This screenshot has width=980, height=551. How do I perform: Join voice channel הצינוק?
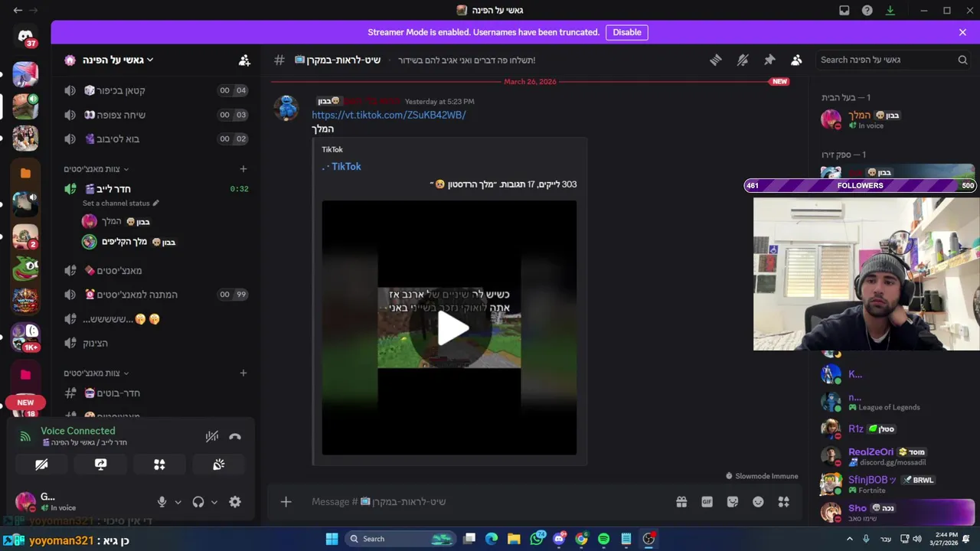[x=156, y=343]
